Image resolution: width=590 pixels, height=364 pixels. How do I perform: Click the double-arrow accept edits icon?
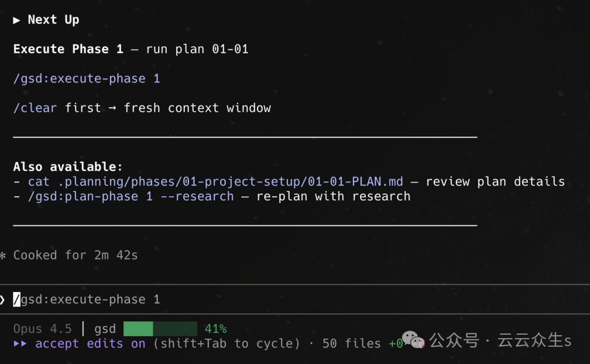click(x=20, y=343)
